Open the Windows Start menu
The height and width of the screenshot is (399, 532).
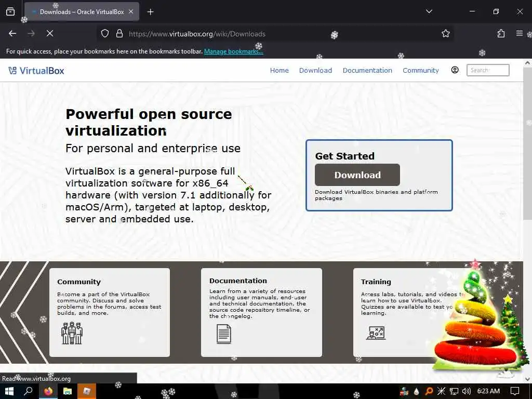point(9,392)
